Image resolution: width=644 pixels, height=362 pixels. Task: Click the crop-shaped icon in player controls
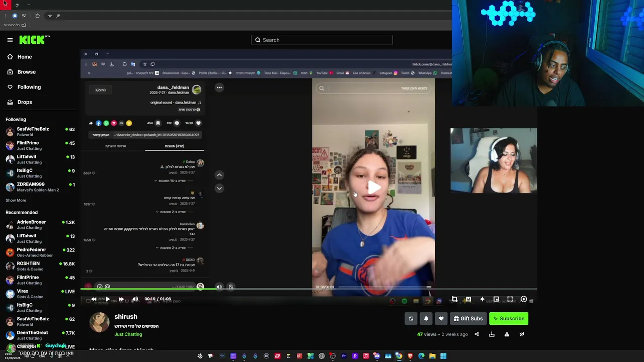coord(454,299)
